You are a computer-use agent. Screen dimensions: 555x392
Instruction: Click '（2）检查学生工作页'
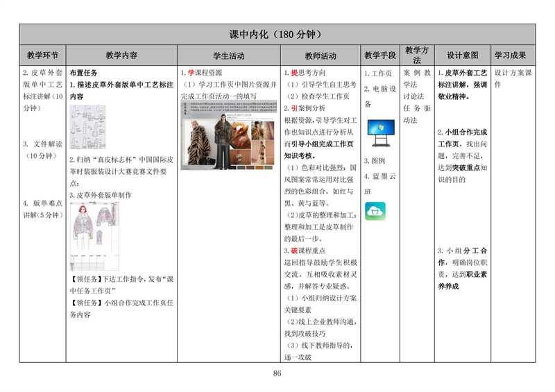click(x=317, y=96)
